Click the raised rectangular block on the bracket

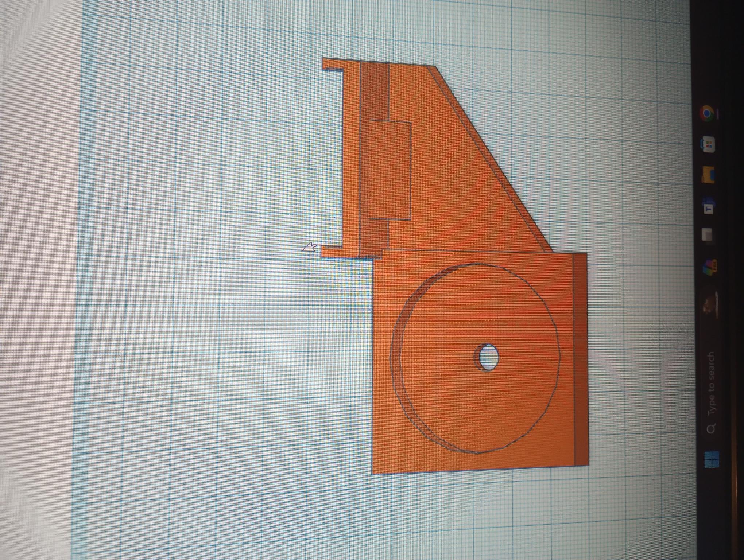click(390, 170)
